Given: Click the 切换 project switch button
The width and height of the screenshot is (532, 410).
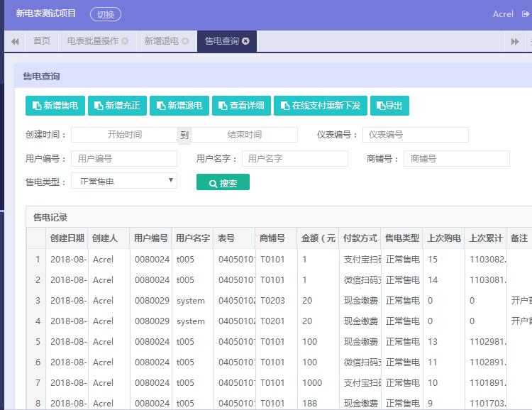Looking at the screenshot, I should 106,14.
